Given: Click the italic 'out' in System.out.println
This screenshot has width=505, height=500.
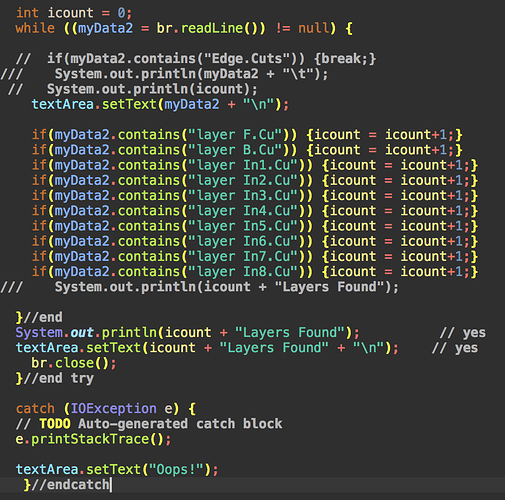Looking at the screenshot, I should click(x=82, y=333).
